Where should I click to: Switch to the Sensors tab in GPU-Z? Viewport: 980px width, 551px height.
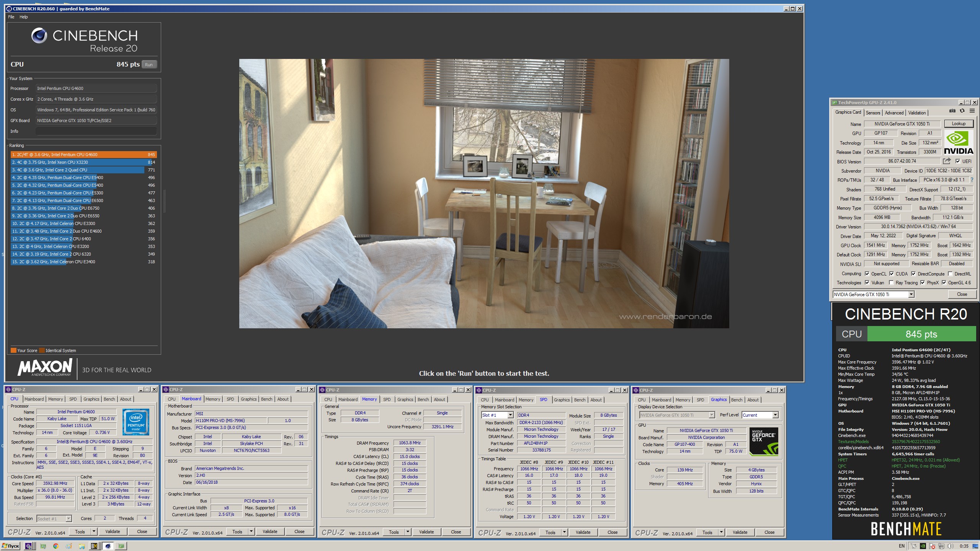click(x=873, y=112)
